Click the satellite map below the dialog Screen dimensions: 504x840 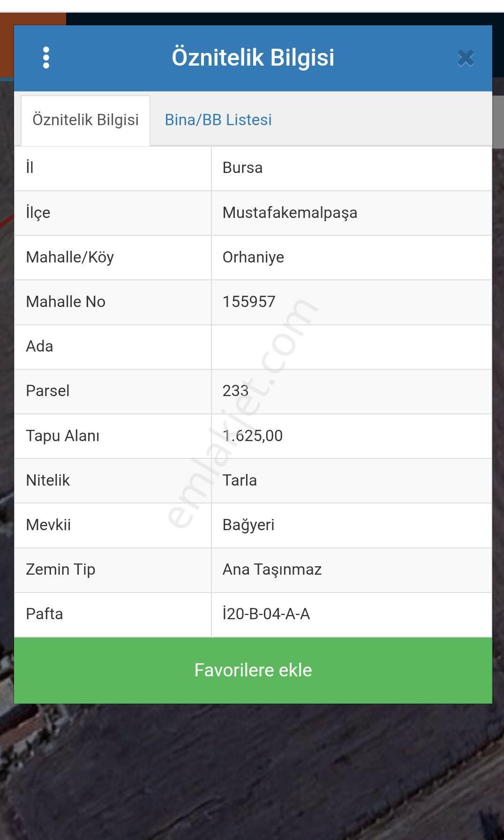(x=253, y=773)
